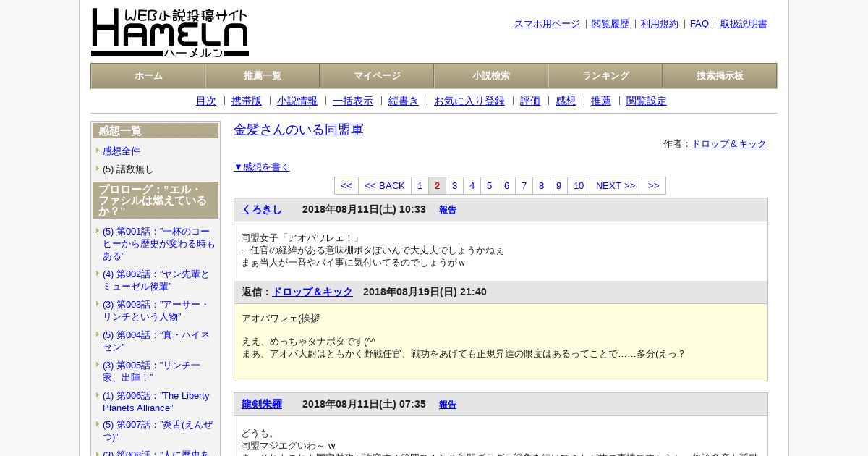Open commenter くろきし profile
The width and height of the screenshot is (868, 456).
pyautogui.click(x=262, y=209)
